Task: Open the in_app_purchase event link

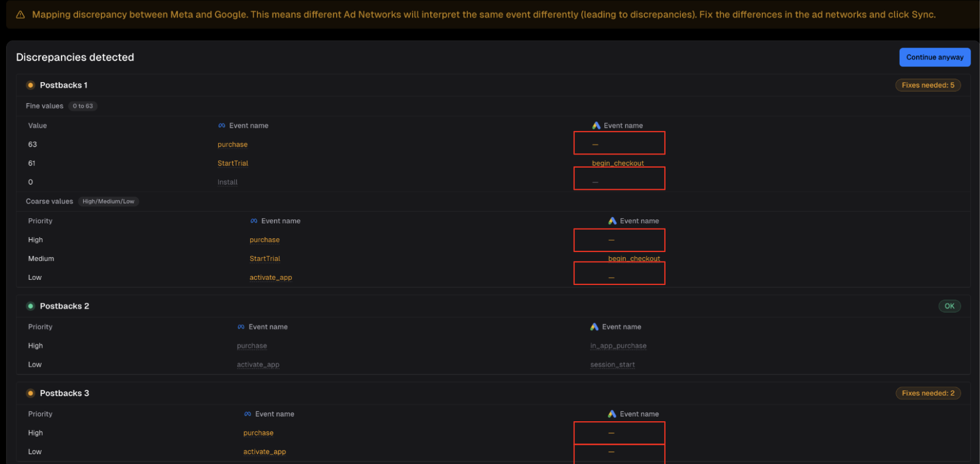Action: pyautogui.click(x=618, y=346)
